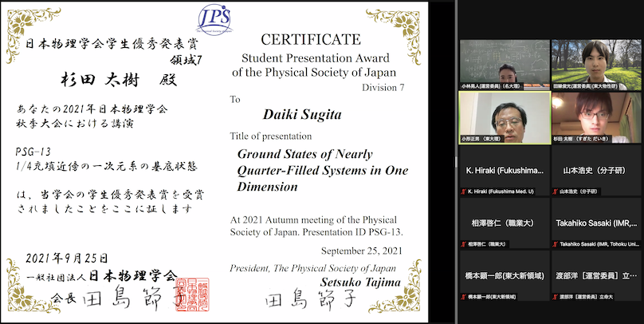Viewport: 644px width, 324px height.
Task: Click Japanese title '1/4充填近傍の一次元系の基底状態'
Action: tap(106, 167)
